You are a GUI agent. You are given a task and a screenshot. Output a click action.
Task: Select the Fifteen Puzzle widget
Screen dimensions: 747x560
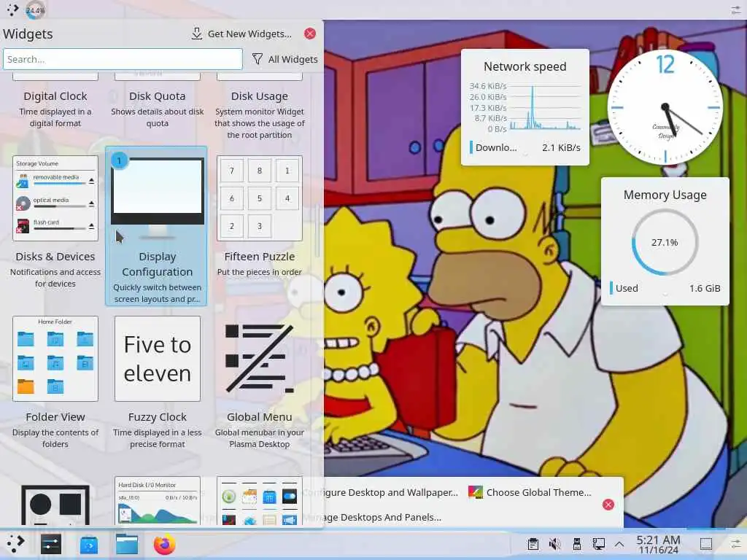[259, 217]
